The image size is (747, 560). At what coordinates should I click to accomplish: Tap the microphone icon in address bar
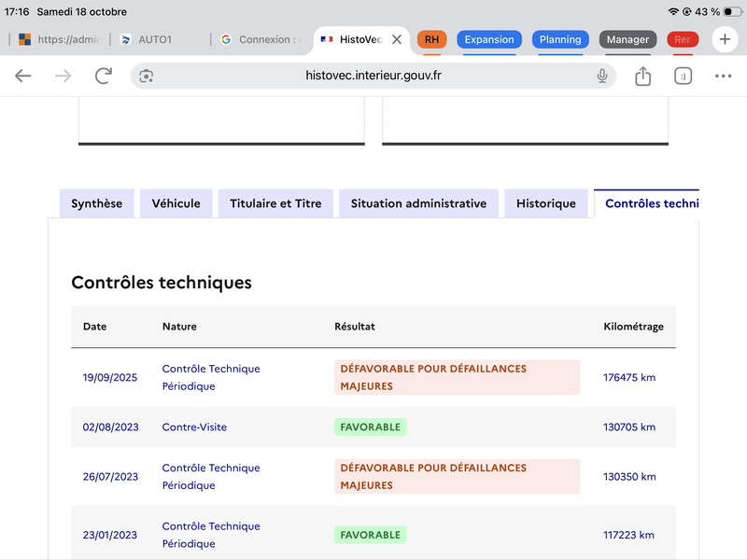click(x=602, y=77)
